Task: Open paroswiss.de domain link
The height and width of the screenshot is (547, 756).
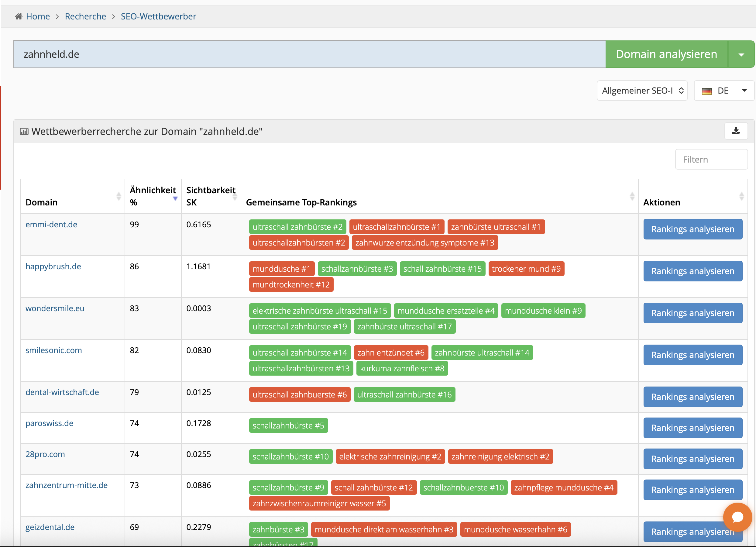Action: (x=49, y=423)
